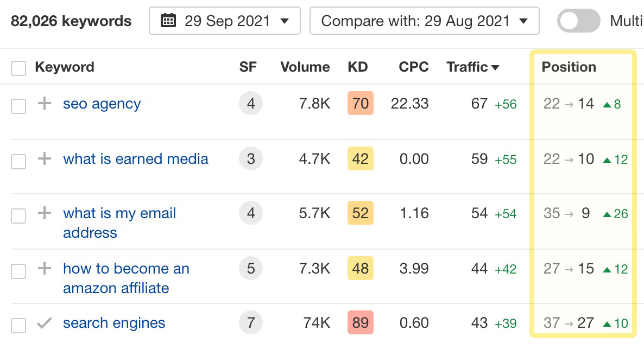Open Compare with 29 Aug 2021 dropdown
Image resolution: width=644 pixels, height=349 pixels.
tap(424, 21)
